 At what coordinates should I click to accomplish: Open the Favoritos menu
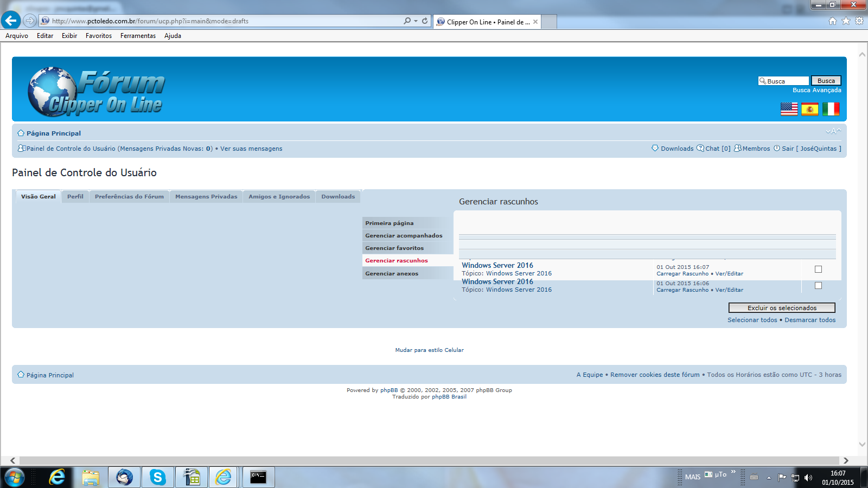click(x=99, y=36)
